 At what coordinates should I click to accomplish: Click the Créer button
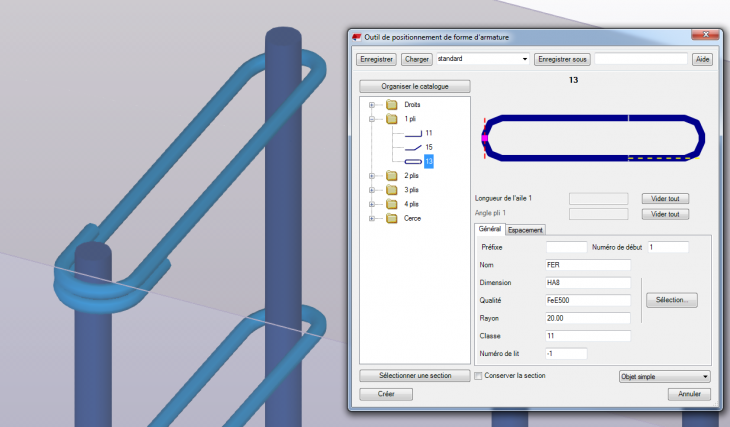point(386,394)
